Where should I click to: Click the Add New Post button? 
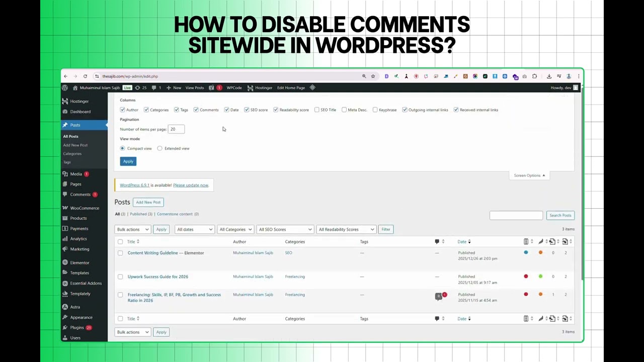tap(148, 202)
